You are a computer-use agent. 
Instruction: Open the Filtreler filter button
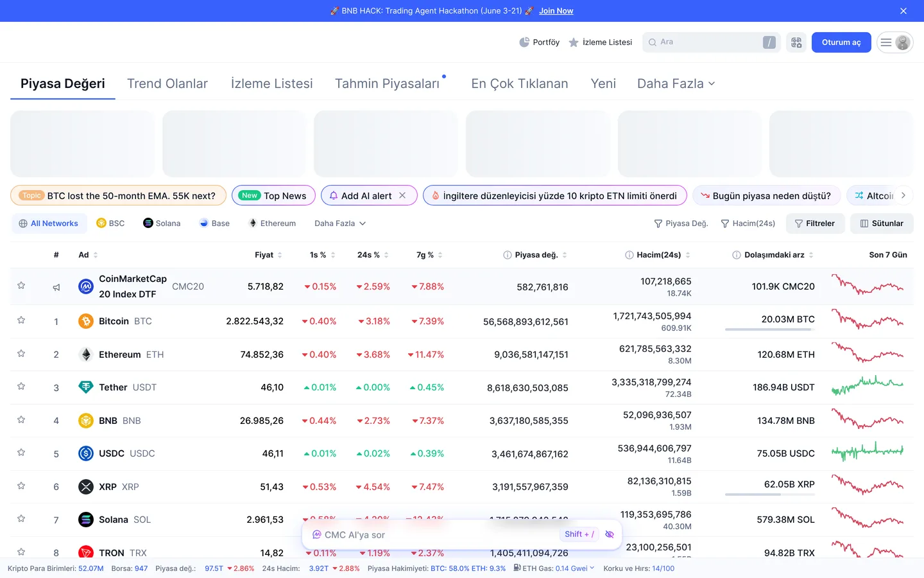coord(815,223)
